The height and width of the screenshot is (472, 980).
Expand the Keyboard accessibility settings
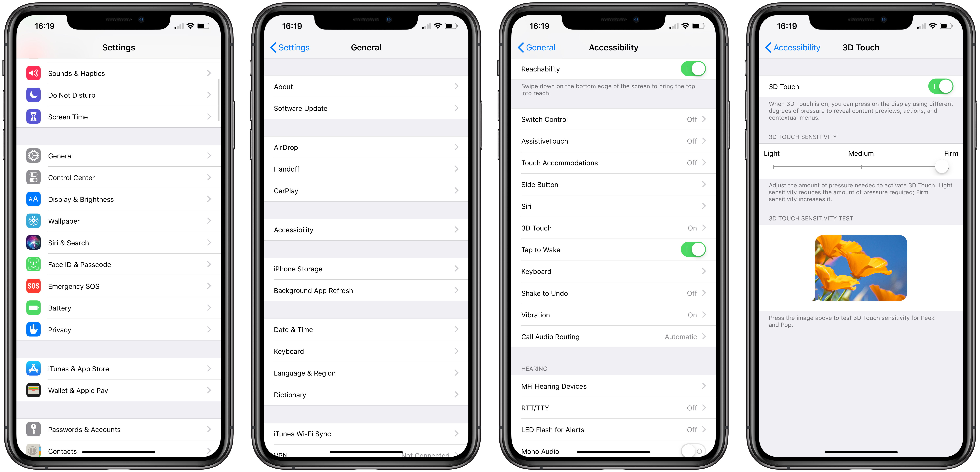click(612, 271)
